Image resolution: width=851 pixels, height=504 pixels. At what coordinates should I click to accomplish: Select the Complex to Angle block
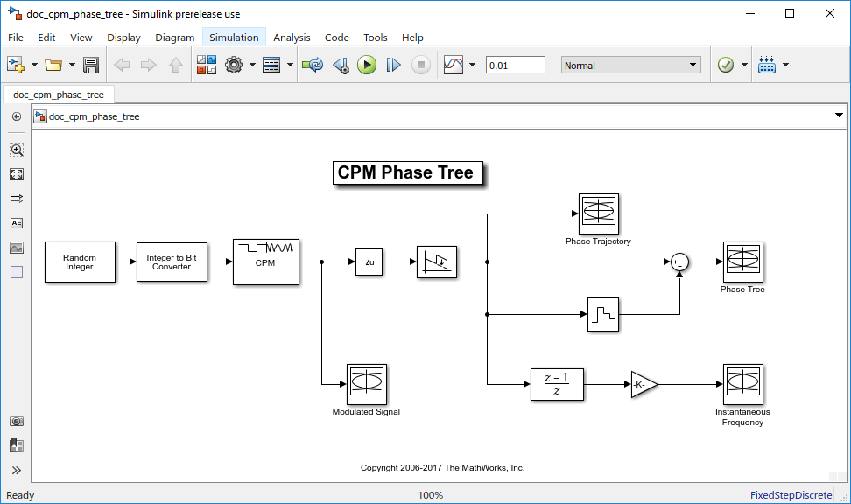pos(369,262)
